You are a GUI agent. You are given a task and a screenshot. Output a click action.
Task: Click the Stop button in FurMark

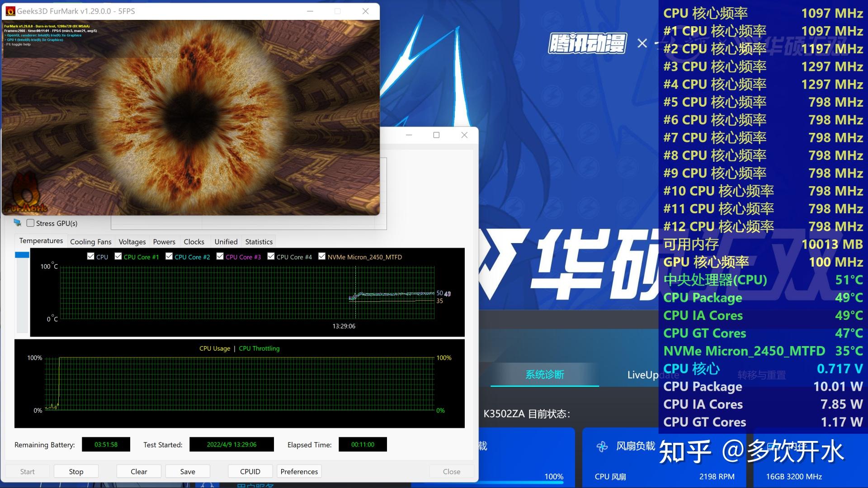pos(75,471)
